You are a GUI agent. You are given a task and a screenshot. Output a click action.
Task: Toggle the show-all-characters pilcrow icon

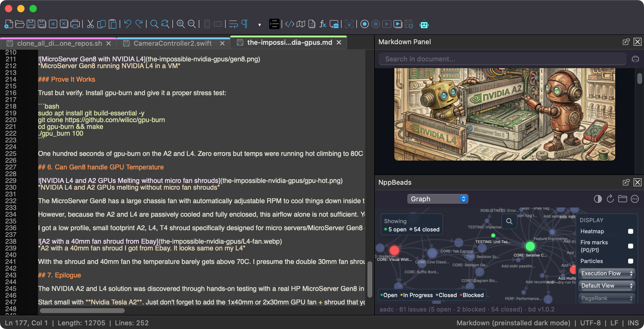[244, 24]
